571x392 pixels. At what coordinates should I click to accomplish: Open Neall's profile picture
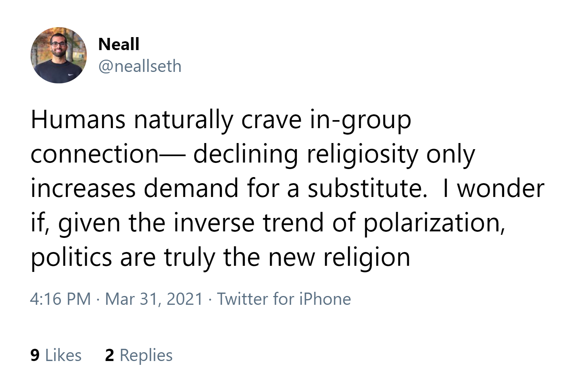(x=59, y=55)
